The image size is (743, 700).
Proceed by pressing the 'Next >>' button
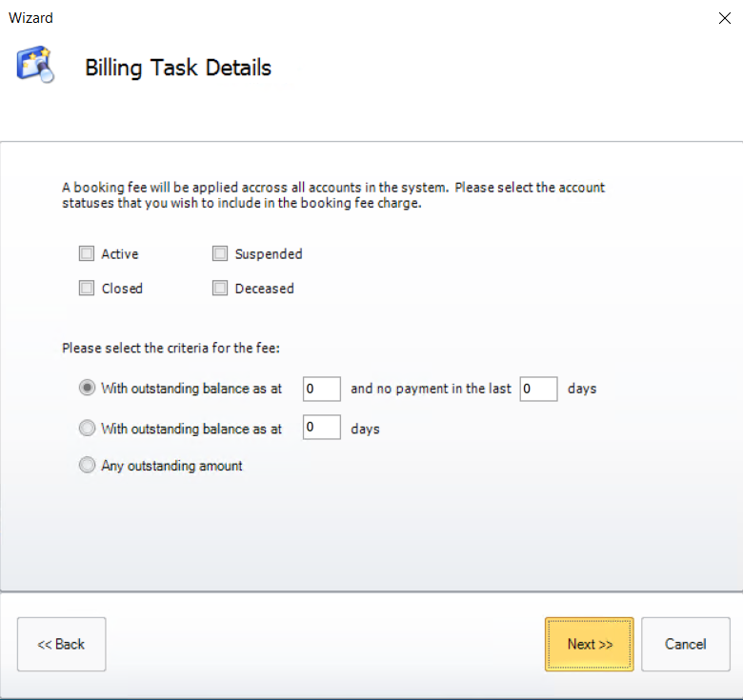[x=589, y=645]
